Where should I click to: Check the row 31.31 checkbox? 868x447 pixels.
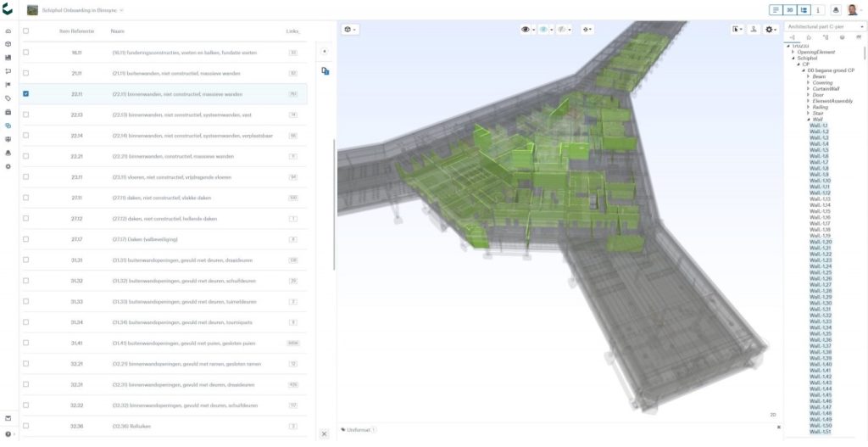click(25, 260)
